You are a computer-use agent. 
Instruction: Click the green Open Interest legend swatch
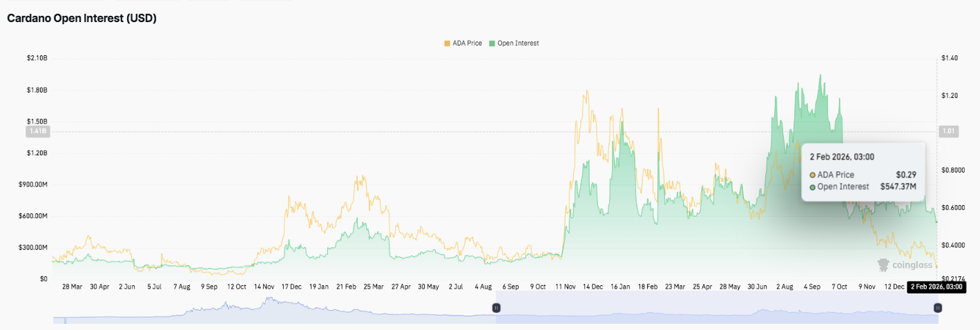[x=492, y=43]
